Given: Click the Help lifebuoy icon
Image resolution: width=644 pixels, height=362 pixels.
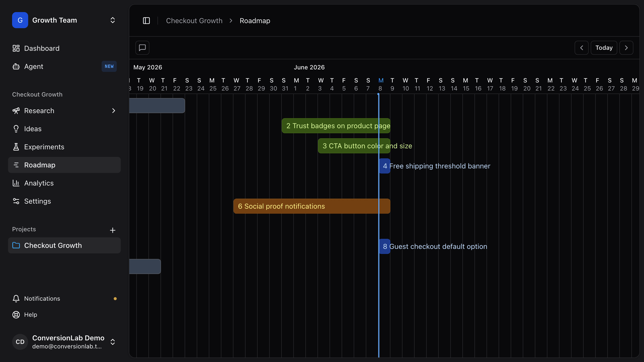Looking at the screenshot, I should point(16,315).
